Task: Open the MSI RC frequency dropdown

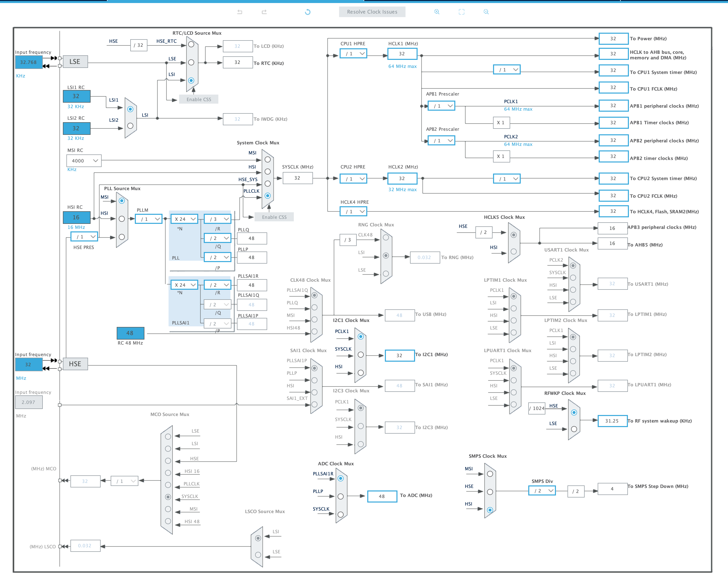Action: point(84,161)
